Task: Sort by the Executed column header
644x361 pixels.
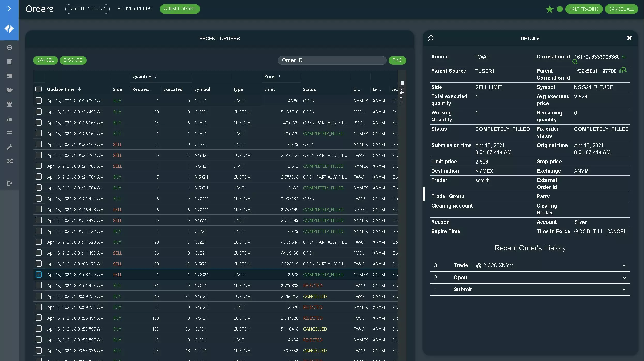Action: point(173,89)
